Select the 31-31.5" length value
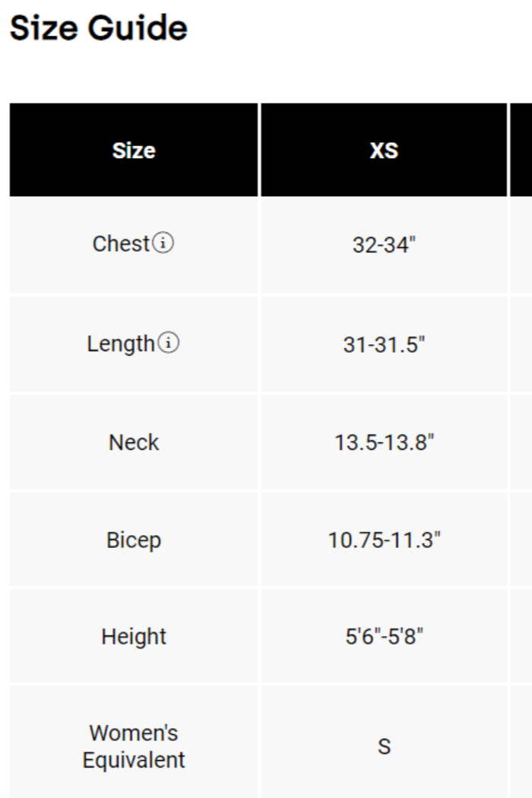Screen dimensions: 532x798 point(384,345)
